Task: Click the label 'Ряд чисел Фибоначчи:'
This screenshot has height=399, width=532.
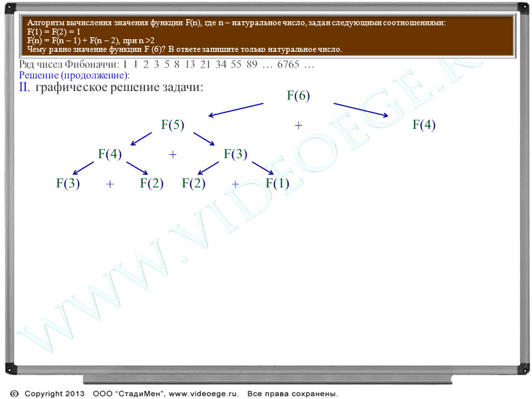Action: [69, 65]
